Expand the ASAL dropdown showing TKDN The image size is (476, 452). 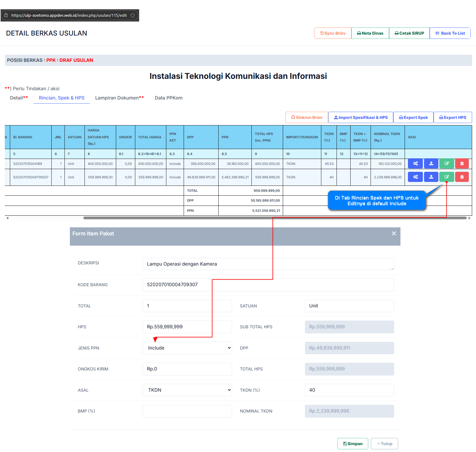[187, 390]
